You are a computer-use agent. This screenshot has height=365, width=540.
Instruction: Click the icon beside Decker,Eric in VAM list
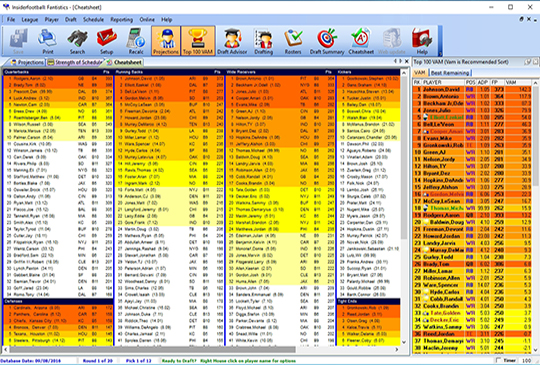point(426,320)
